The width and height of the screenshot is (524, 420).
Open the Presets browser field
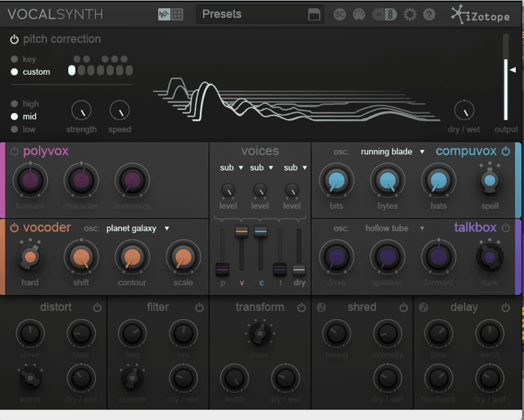click(260, 14)
